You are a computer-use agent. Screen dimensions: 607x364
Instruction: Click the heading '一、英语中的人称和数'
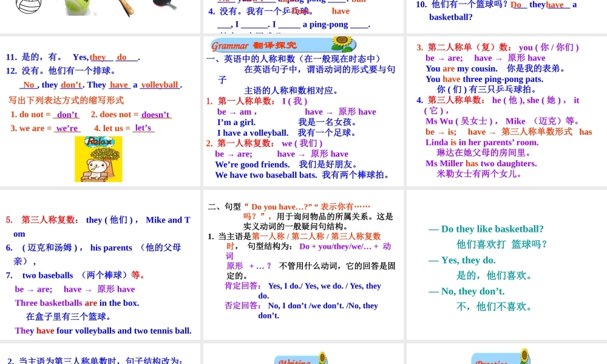[x=294, y=59]
